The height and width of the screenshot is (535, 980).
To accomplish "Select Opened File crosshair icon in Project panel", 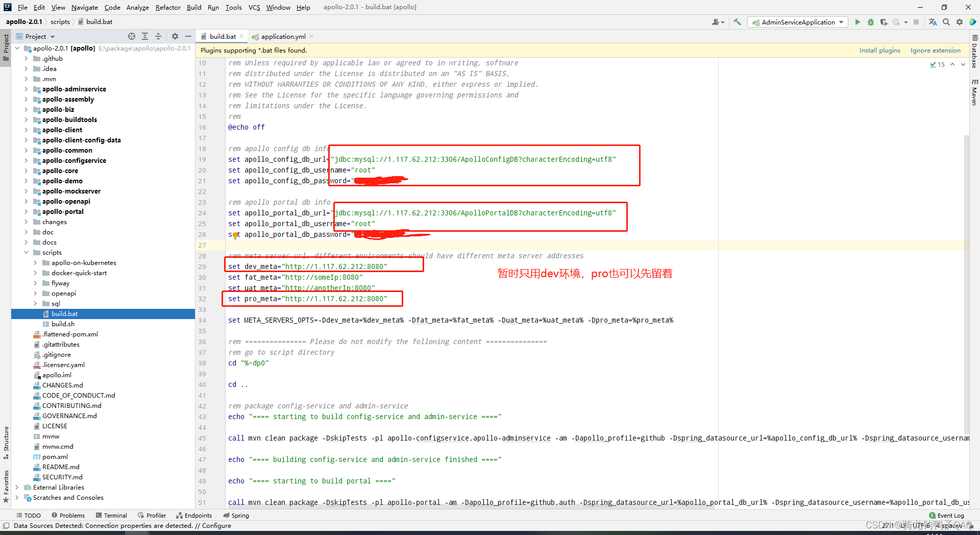I will [132, 36].
